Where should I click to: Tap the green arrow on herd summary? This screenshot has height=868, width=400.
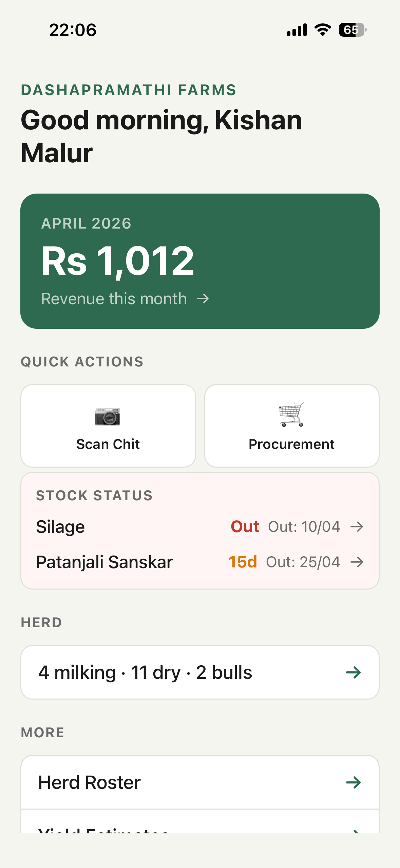point(353,672)
